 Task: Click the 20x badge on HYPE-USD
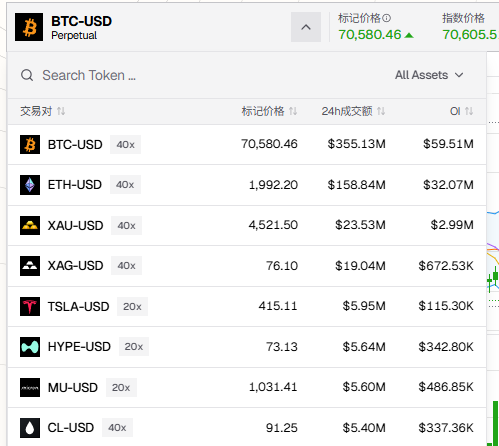pos(134,347)
